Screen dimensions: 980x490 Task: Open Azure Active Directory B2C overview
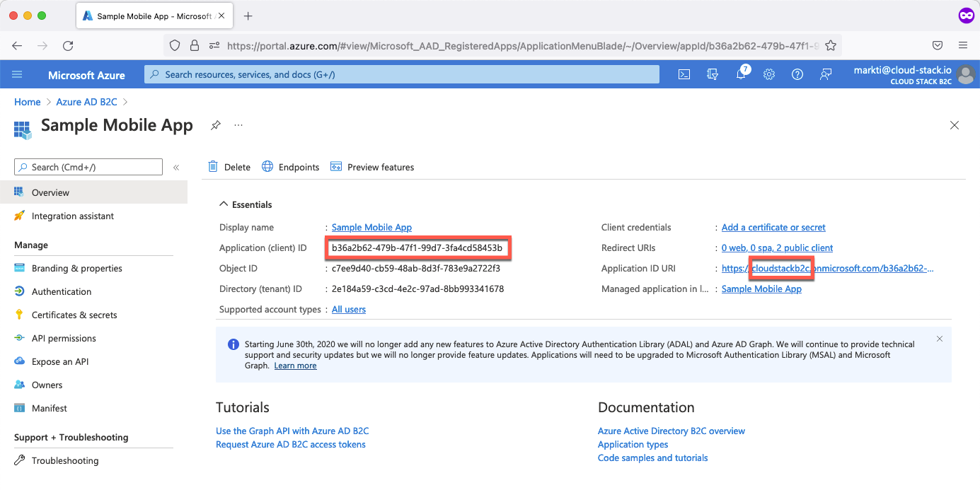671,431
